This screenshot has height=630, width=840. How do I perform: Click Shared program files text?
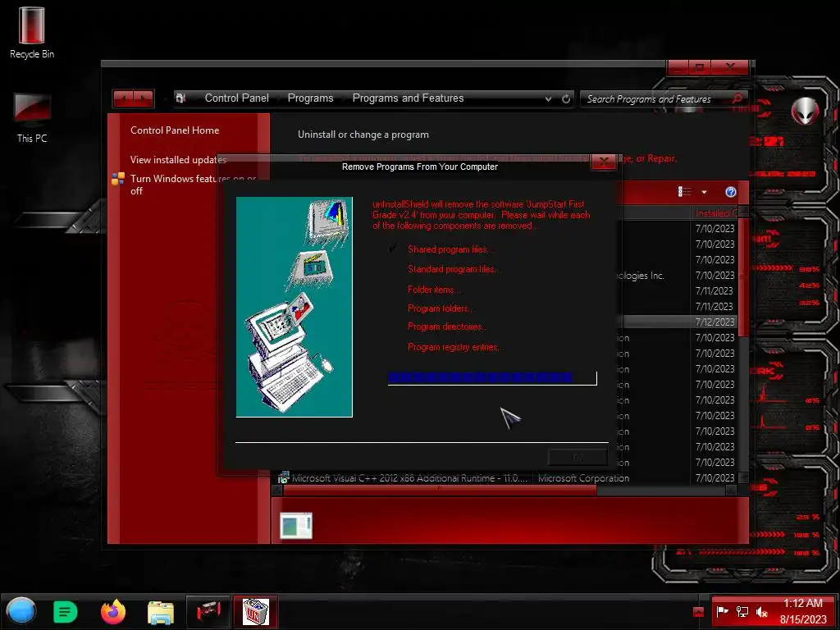(450, 249)
